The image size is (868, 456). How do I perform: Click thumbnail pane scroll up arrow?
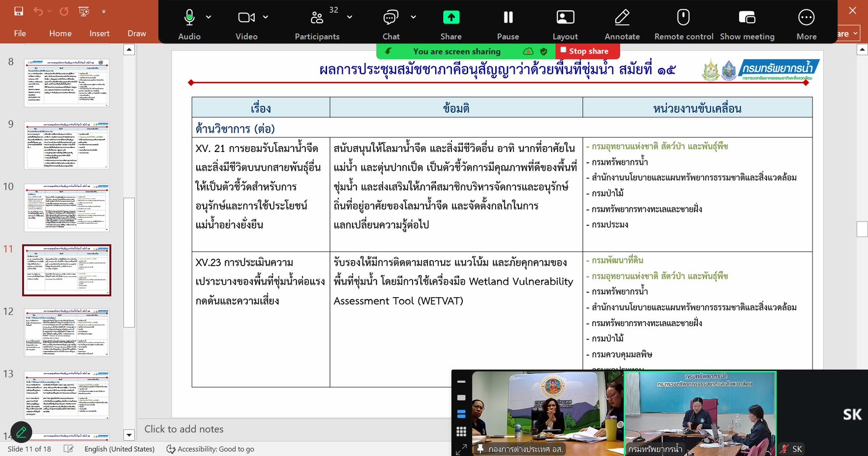pyautogui.click(x=129, y=49)
